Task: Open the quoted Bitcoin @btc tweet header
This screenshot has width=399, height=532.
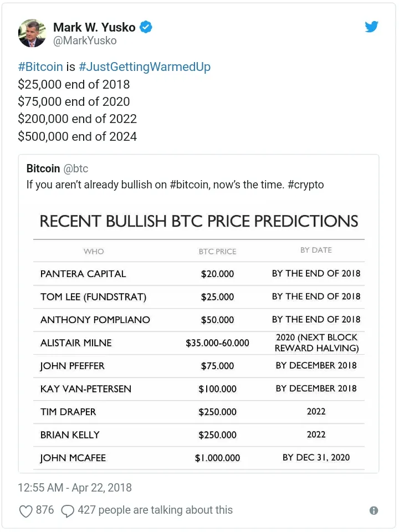Action: tap(57, 168)
